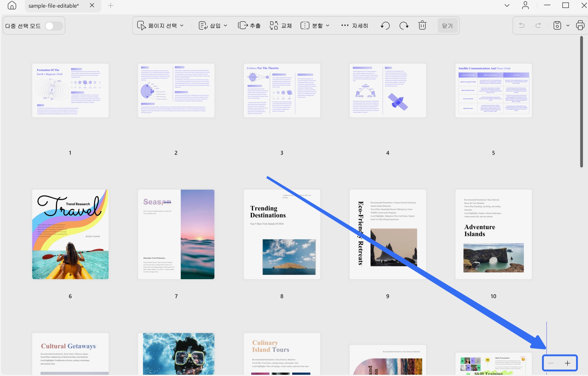Open a new tab with plus
Image resolution: width=588 pixels, height=376 pixels.
(x=111, y=5)
